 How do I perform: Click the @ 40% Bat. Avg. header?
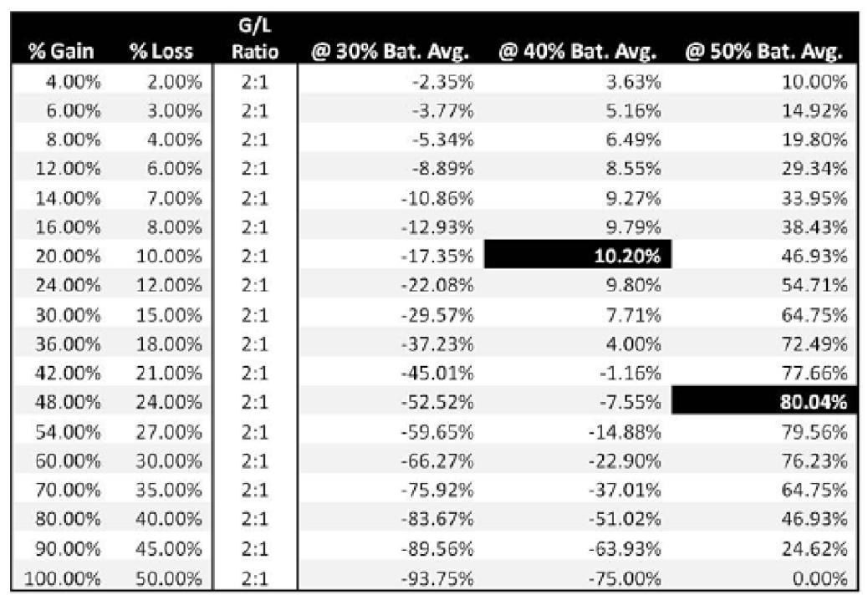pos(577,52)
